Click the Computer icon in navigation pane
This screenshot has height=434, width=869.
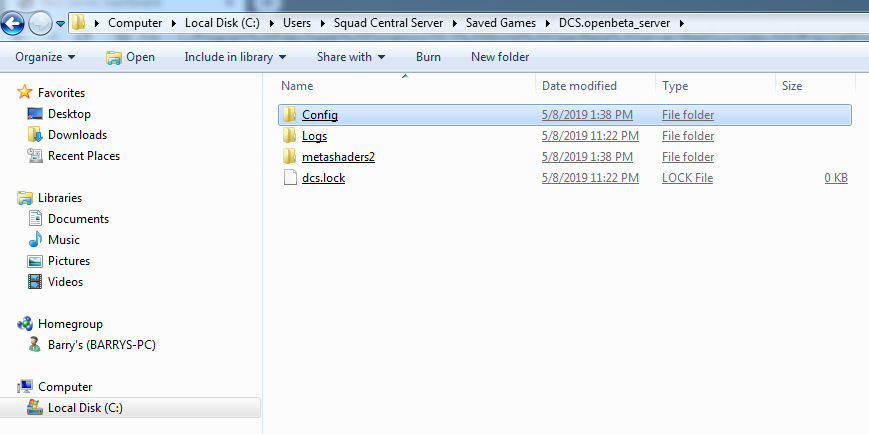tap(25, 386)
